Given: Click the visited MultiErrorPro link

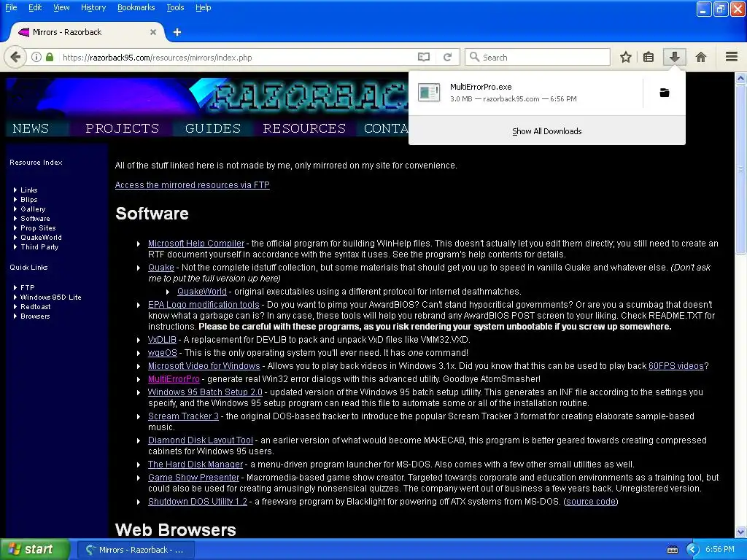Looking at the screenshot, I should pos(174,379).
